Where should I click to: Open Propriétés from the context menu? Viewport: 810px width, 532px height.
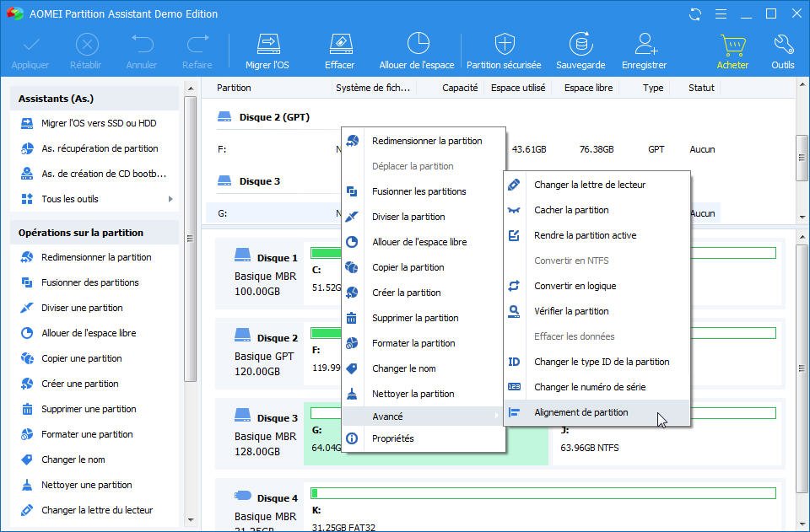(423, 438)
